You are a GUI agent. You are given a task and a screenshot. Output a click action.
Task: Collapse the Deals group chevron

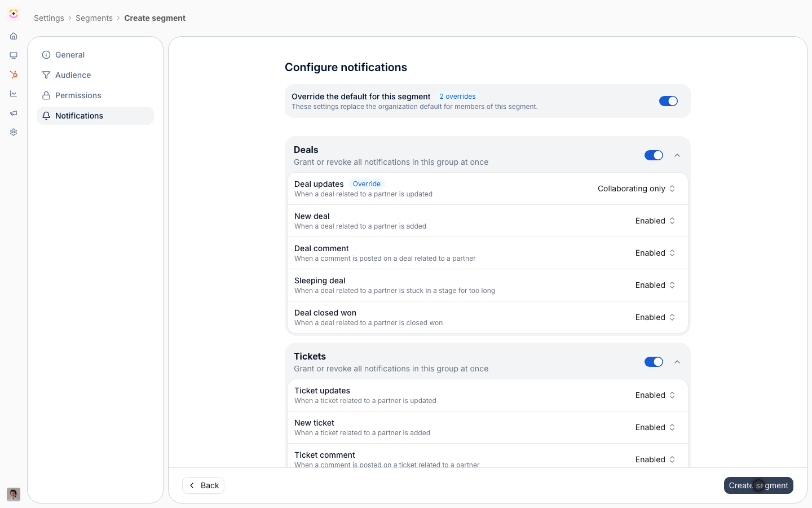point(677,155)
